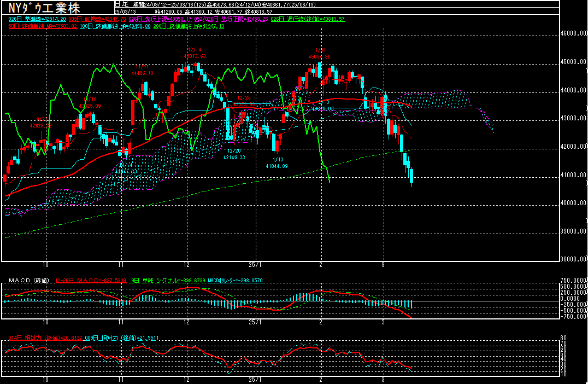Click the 43000.00 price axis label

573,118
